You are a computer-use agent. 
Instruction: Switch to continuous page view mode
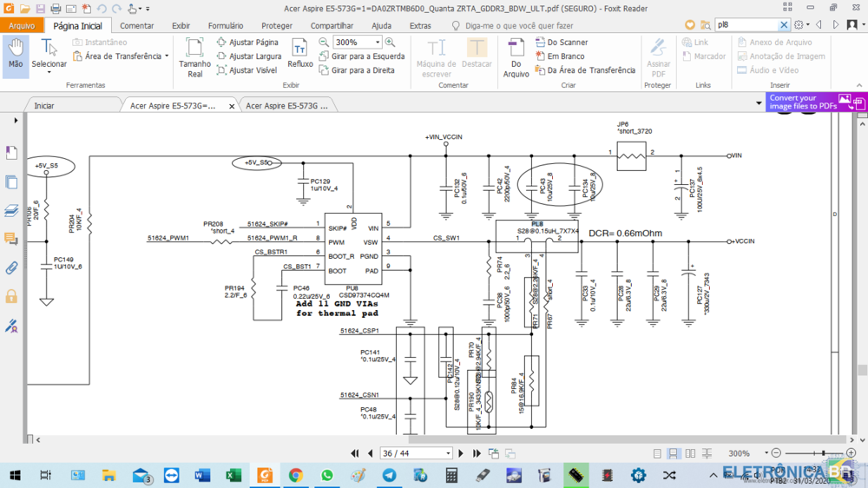coord(674,453)
